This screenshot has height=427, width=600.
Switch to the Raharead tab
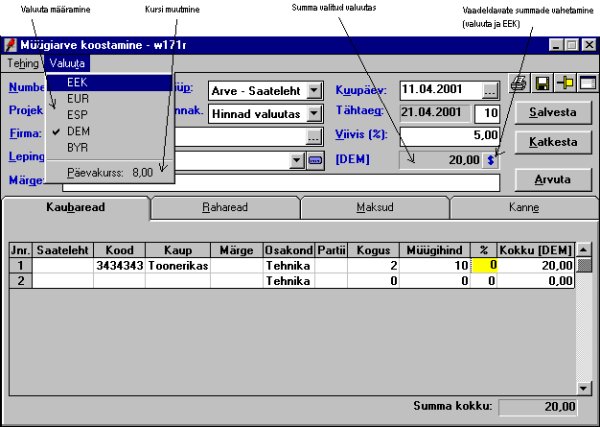pos(225,207)
